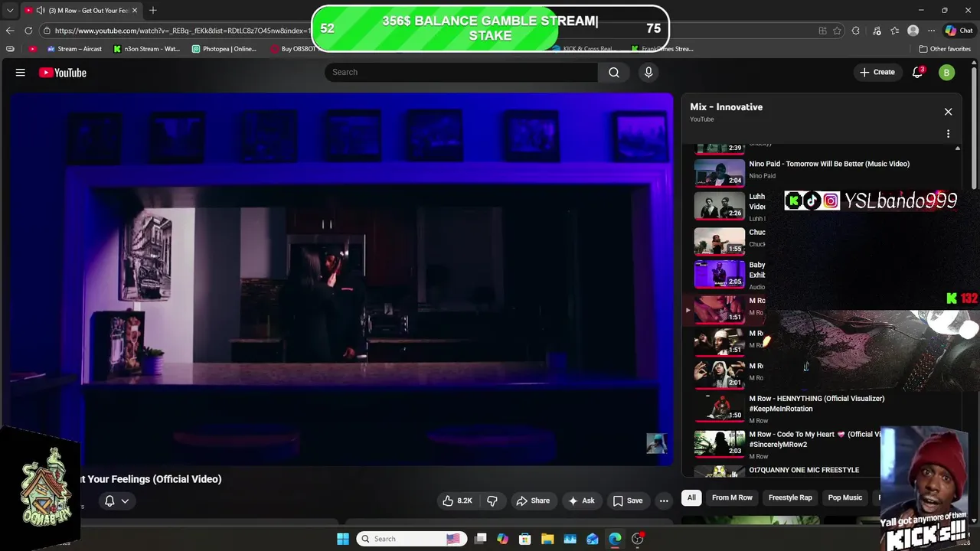The height and width of the screenshot is (551, 980).
Task: Open the browser Settings and more menu
Action: (931, 31)
